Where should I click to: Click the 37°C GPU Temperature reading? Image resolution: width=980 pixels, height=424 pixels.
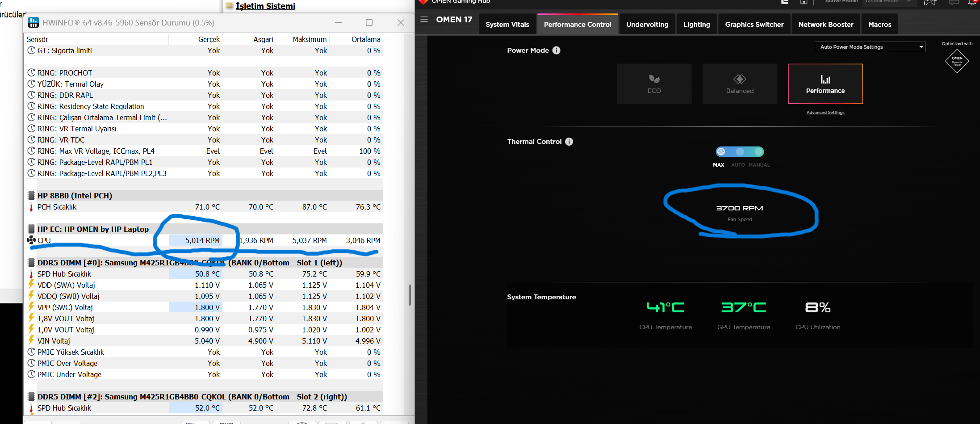tap(744, 307)
